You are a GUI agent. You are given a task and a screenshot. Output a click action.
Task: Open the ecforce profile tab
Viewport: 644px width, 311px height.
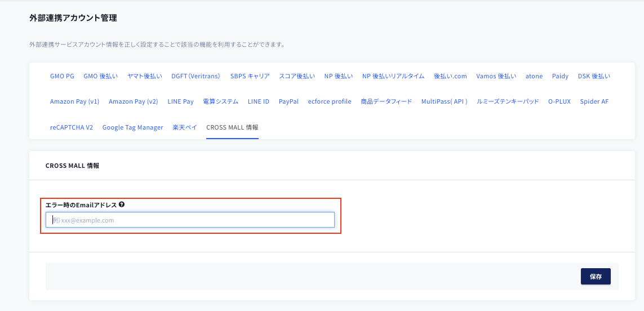[330, 101]
